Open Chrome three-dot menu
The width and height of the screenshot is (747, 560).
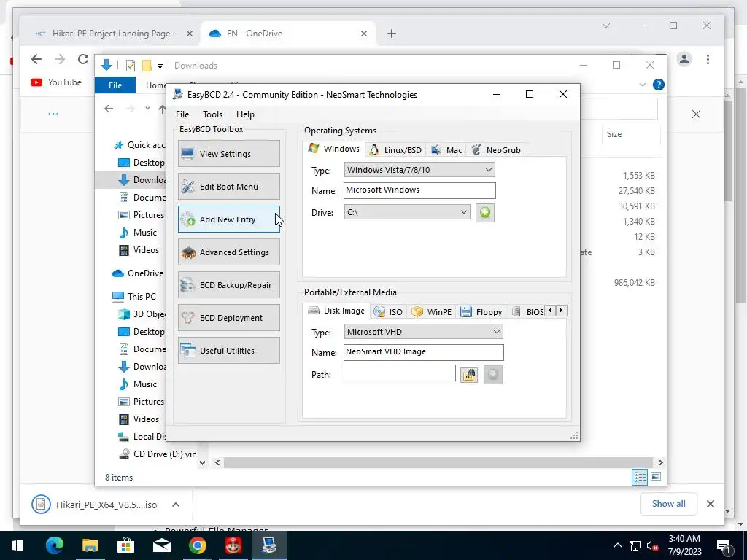(x=708, y=59)
